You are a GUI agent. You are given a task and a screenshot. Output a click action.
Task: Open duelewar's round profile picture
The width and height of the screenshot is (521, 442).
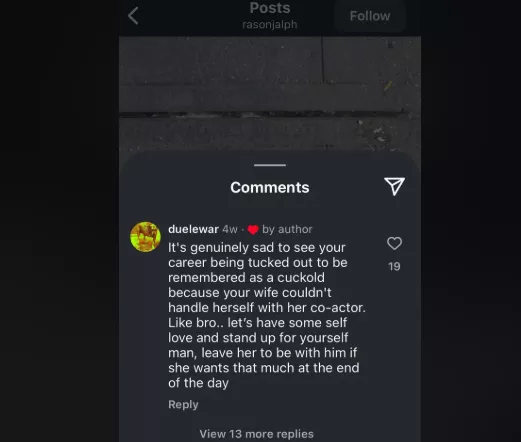coord(145,237)
